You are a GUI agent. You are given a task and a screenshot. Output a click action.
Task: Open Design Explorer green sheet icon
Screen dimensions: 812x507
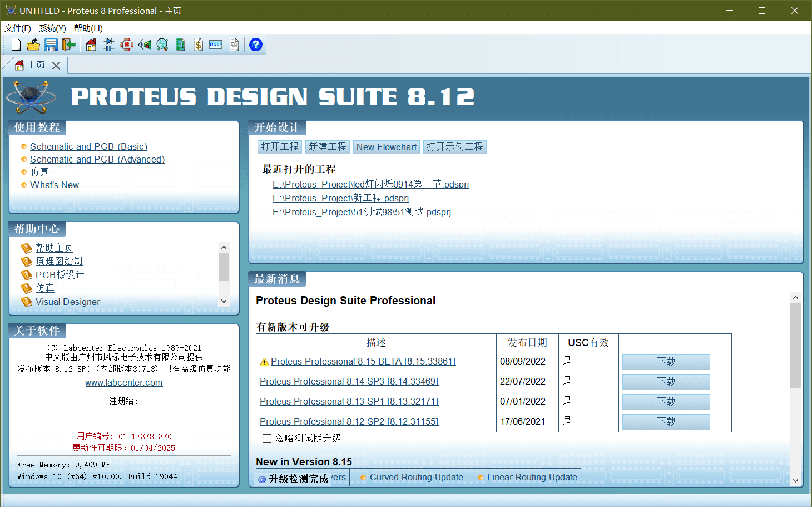(x=180, y=45)
